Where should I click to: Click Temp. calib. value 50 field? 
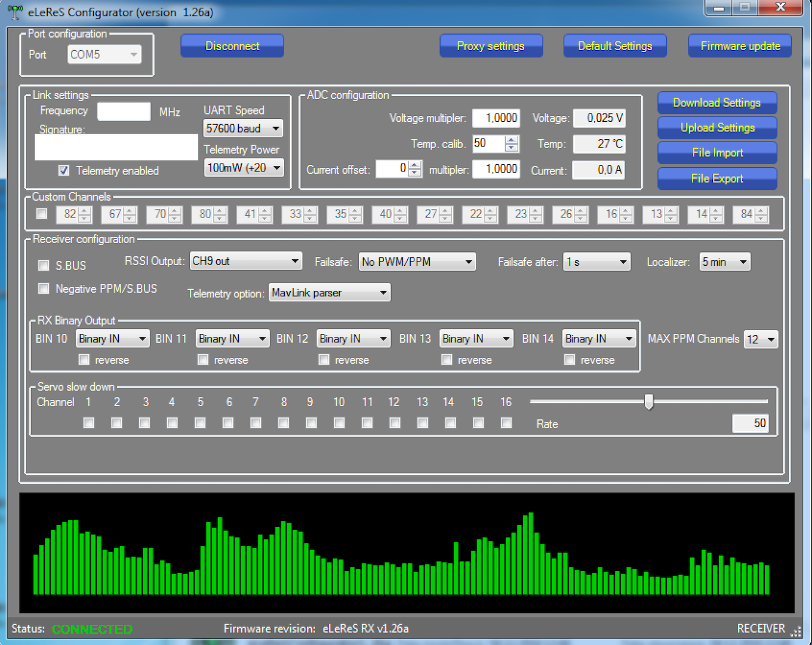tap(488, 144)
